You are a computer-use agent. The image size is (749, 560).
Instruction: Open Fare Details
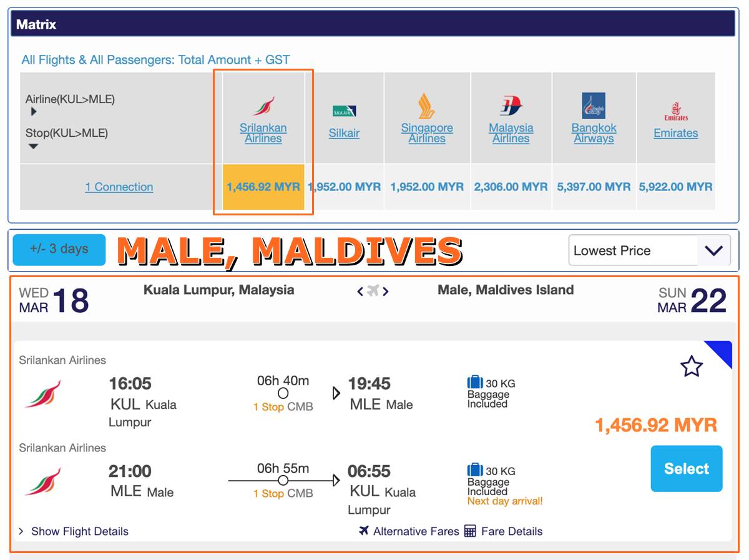(512, 531)
